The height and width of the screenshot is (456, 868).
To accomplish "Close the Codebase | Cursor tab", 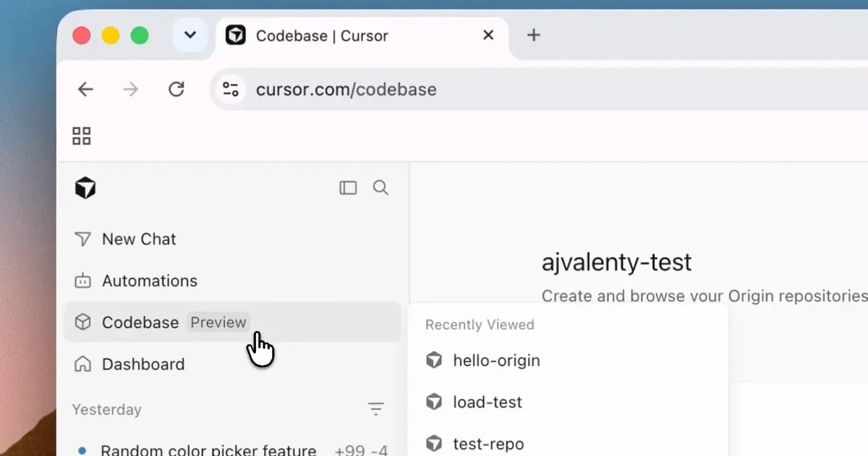I will (x=488, y=35).
